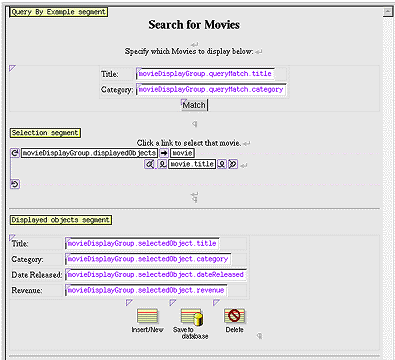The width and height of the screenshot is (395, 360).
Task: Click the Search for Movies heading
Action: click(194, 25)
